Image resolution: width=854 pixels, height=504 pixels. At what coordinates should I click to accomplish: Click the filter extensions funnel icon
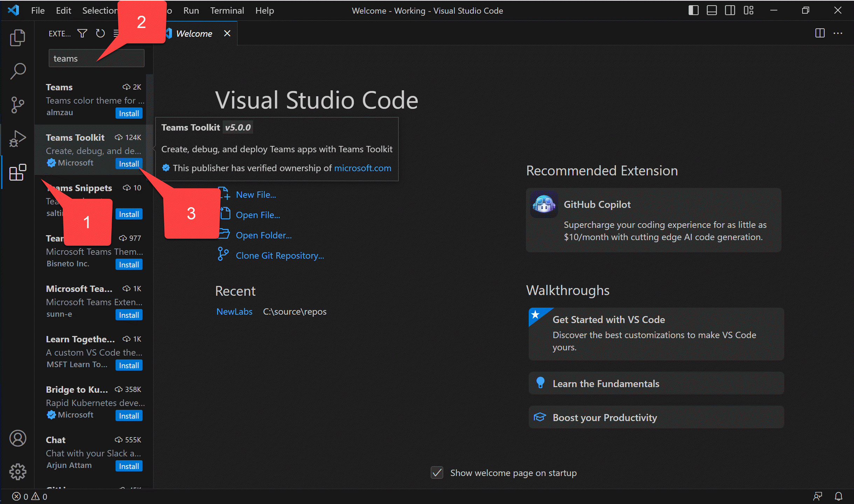pos(82,33)
